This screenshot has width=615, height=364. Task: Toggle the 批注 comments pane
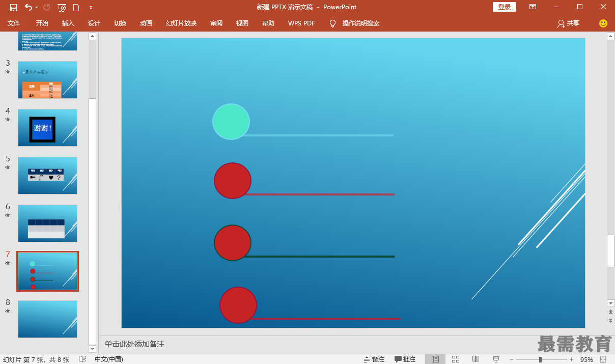click(405, 359)
